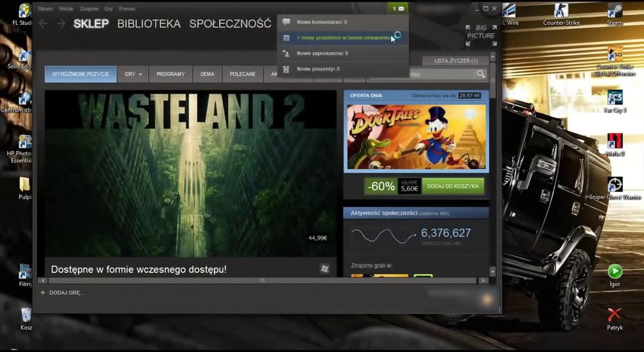
Task: Select the Steam desktop shortcut icon
Action: [x=615, y=15]
